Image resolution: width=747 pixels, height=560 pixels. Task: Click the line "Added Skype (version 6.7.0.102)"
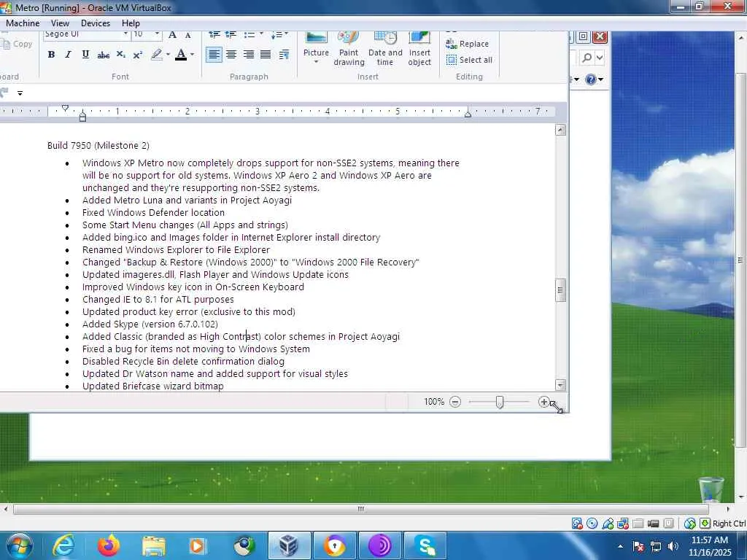[x=150, y=324]
